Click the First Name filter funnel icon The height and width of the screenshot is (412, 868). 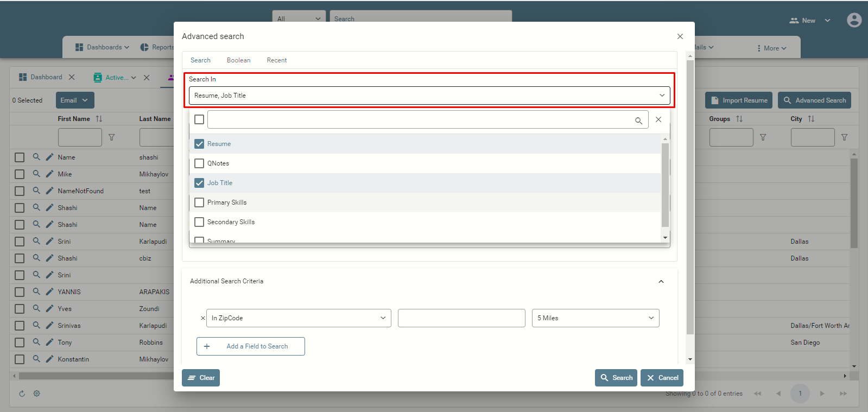coord(111,137)
